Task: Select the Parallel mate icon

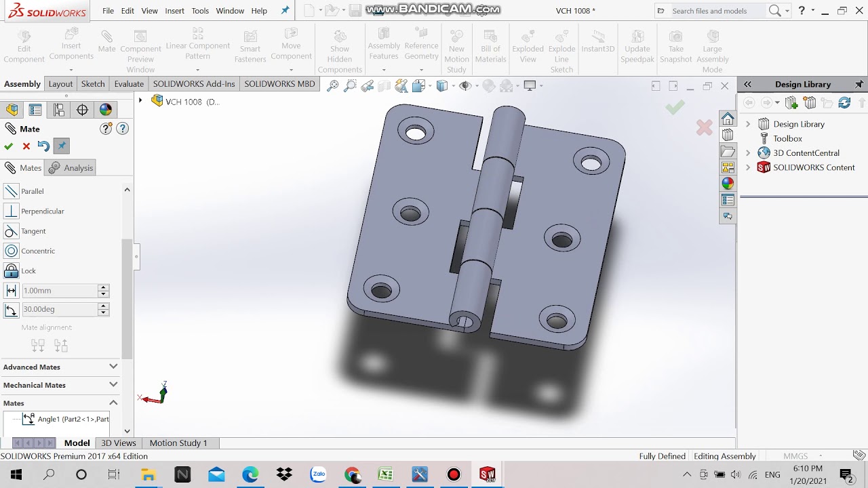Action: (12, 191)
